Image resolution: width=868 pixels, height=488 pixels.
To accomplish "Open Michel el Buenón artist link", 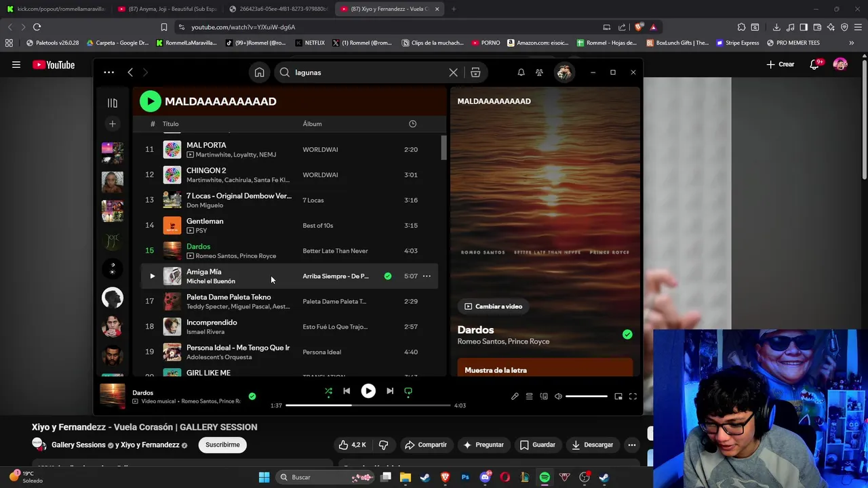I will pos(211,281).
